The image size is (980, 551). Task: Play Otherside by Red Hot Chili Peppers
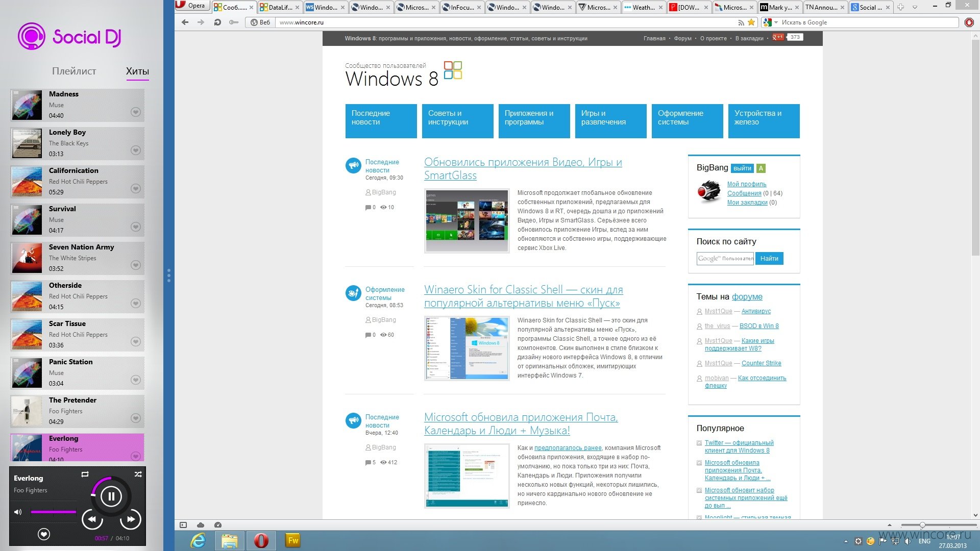[77, 296]
